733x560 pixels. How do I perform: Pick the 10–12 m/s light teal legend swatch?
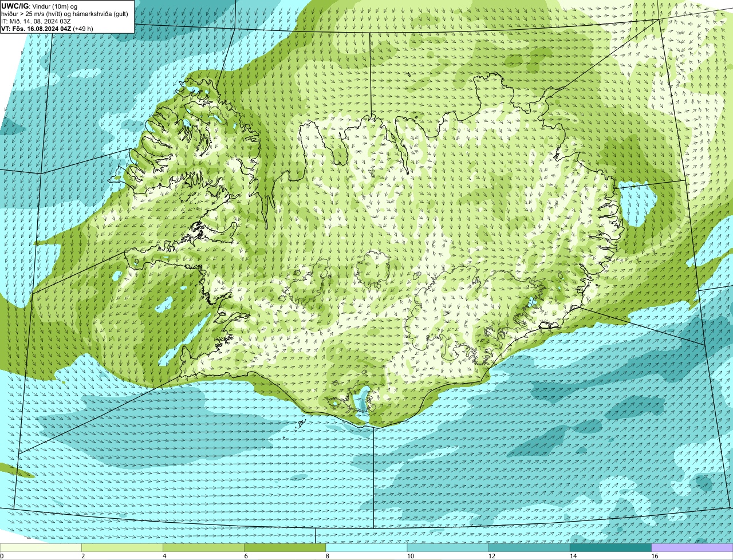(448, 548)
